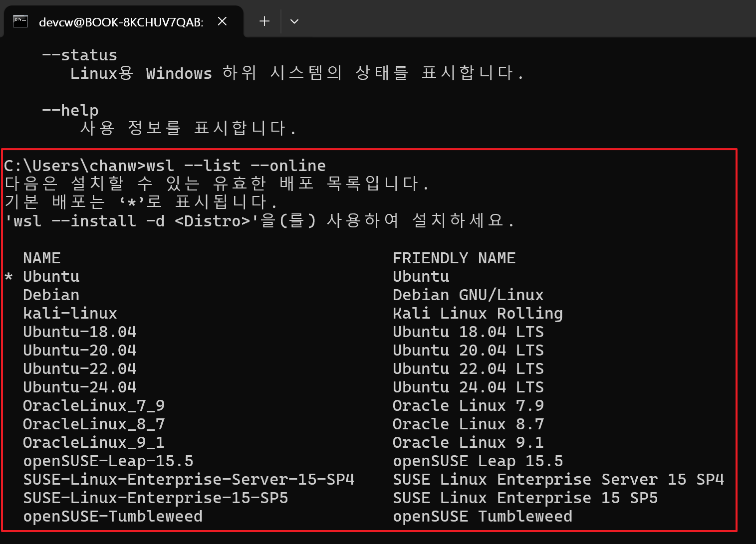Click the 'Ubuntu 18.04 LTS' friendly name

point(468,332)
